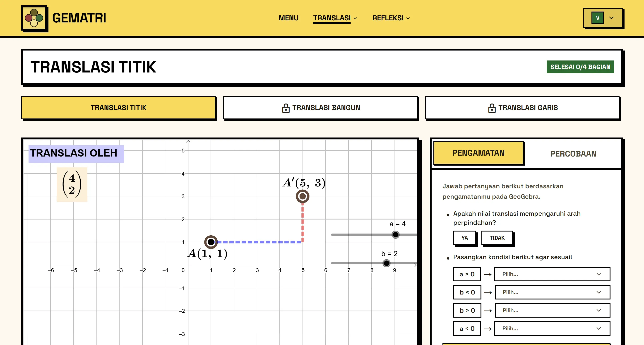
Task: Open the Pilih dropdown for a < 0
Action: click(x=552, y=328)
